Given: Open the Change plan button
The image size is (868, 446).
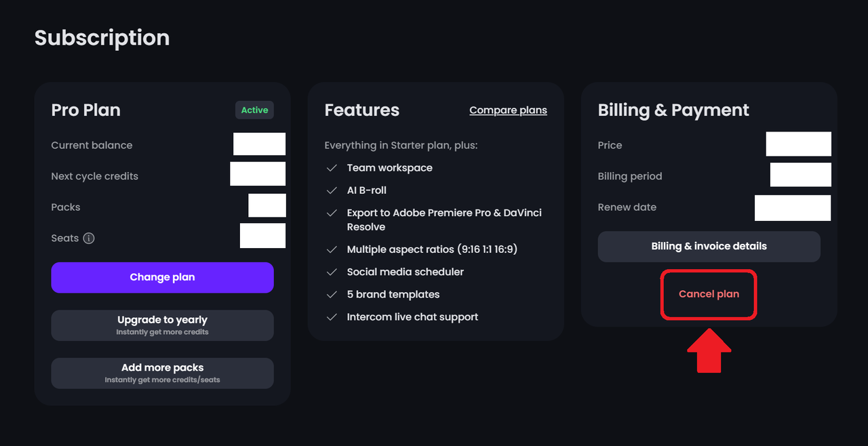Looking at the screenshot, I should (163, 277).
